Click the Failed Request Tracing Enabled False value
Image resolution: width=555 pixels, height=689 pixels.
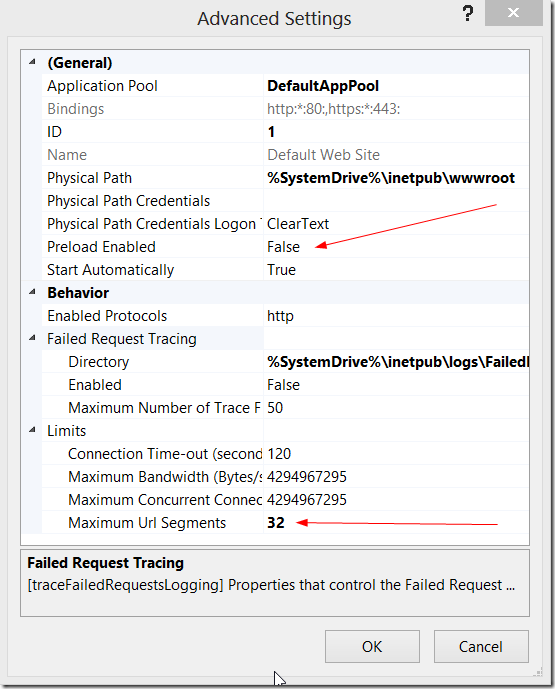coord(283,385)
